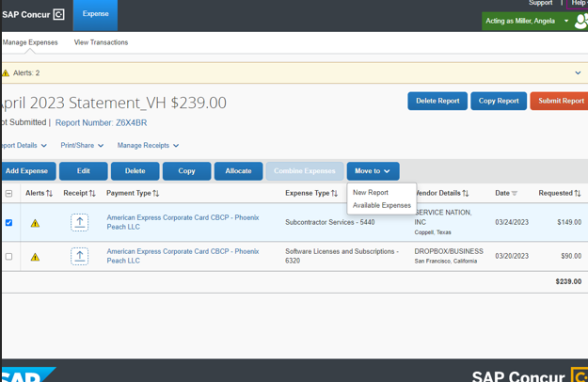Click the Support link
588x382 pixels.
click(x=540, y=3)
